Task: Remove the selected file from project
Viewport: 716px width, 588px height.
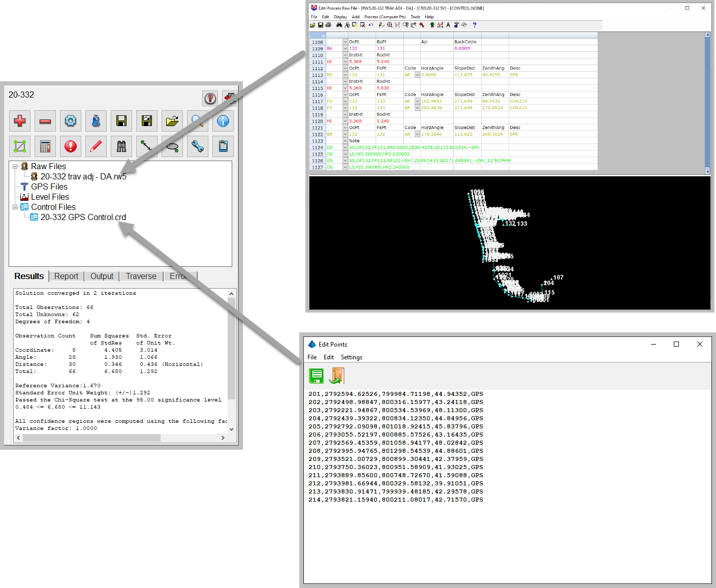Action: click(x=45, y=121)
